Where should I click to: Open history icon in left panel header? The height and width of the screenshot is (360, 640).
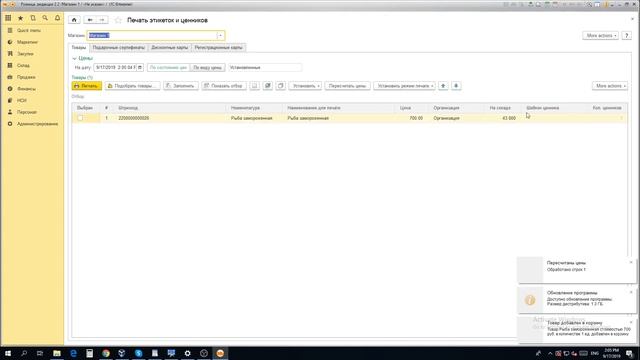(x=33, y=18)
